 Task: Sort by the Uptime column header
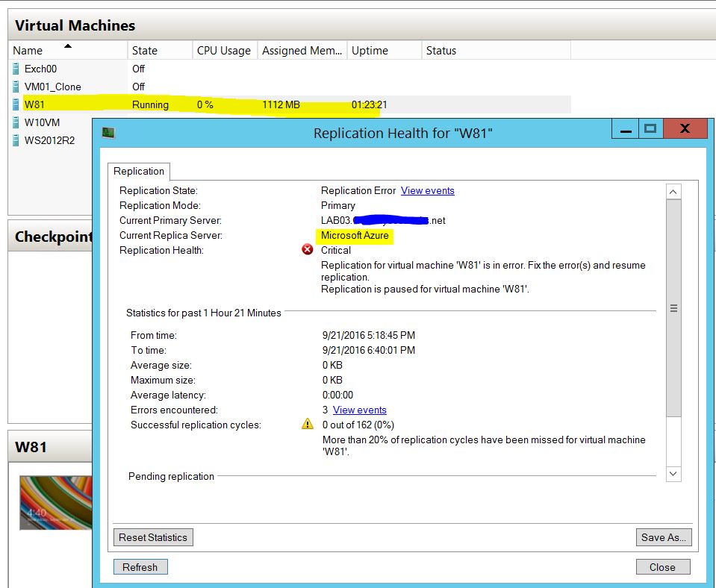coord(382,51)
